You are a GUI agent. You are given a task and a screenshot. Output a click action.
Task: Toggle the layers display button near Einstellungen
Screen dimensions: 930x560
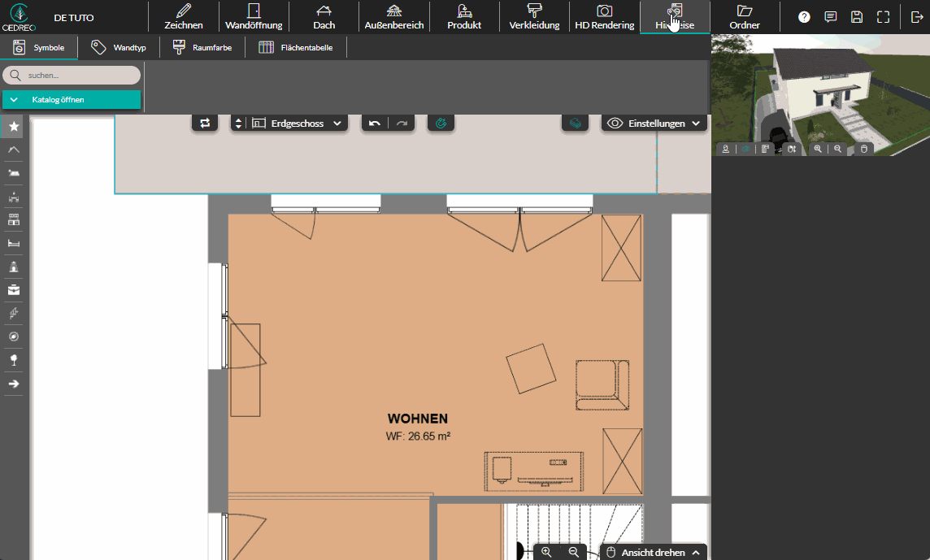[575, 124]
